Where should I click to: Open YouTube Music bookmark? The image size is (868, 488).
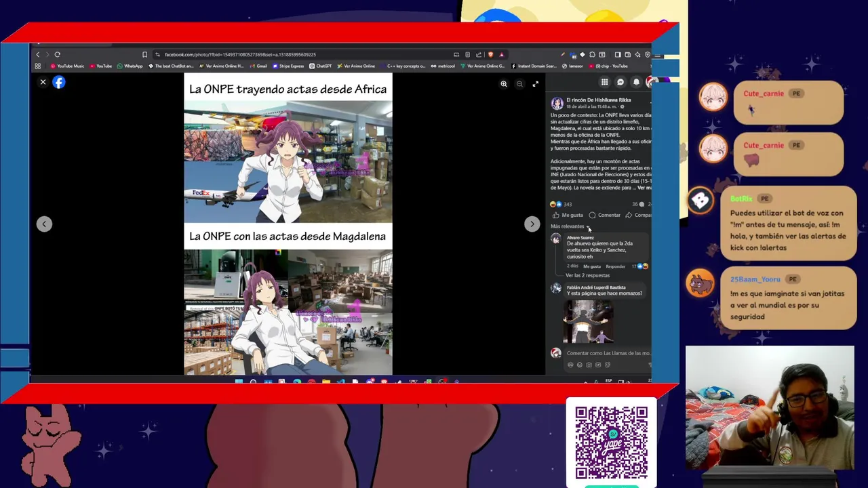pyautogui.click(x=66, y=66)
